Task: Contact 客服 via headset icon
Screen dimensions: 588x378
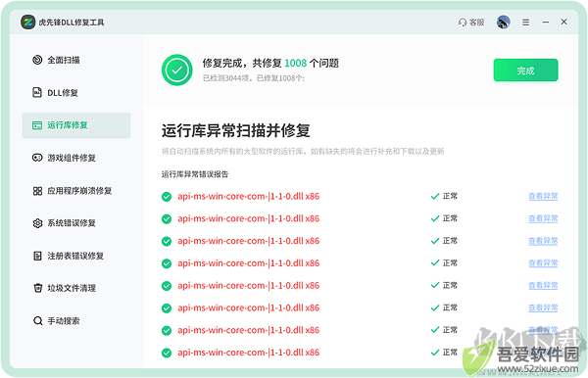Action: [x=463, y=23]
